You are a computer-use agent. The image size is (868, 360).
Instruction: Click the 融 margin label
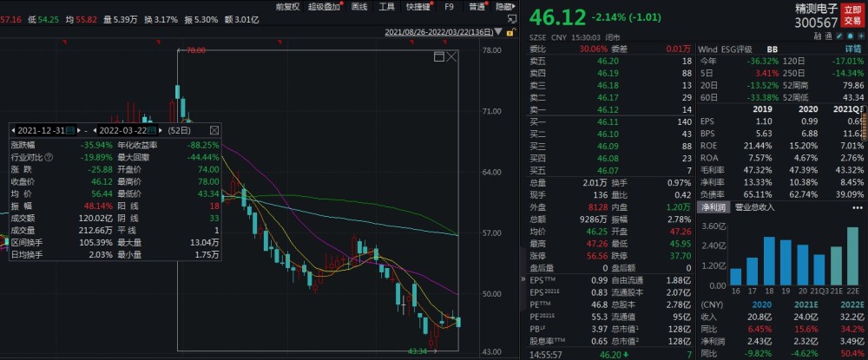tap(817, 36)
